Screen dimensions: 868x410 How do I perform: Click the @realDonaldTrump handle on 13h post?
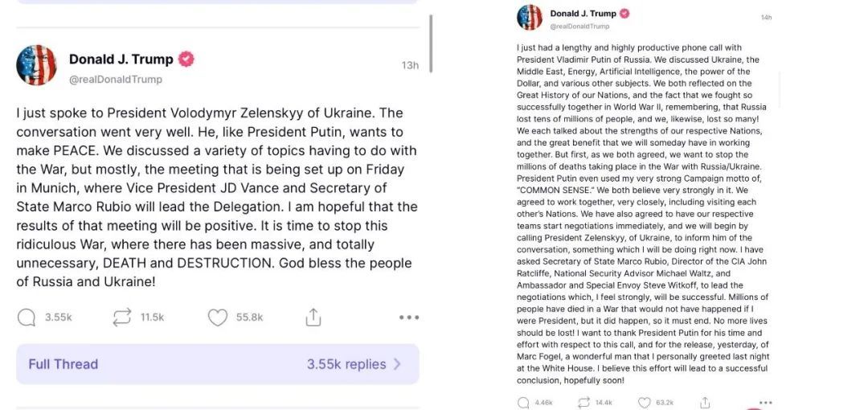pyautogui.click(x=116, y=80)
